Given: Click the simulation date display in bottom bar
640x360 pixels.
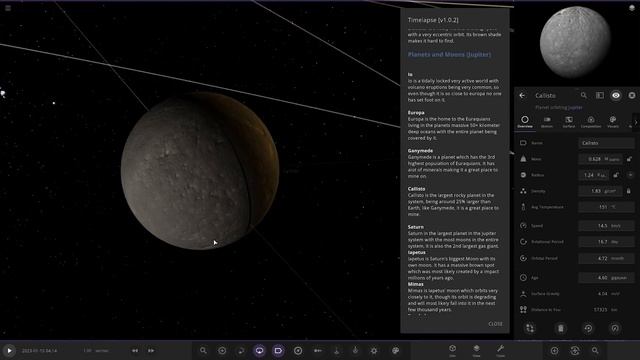Looking at the screenshot, I should [39, 351].
